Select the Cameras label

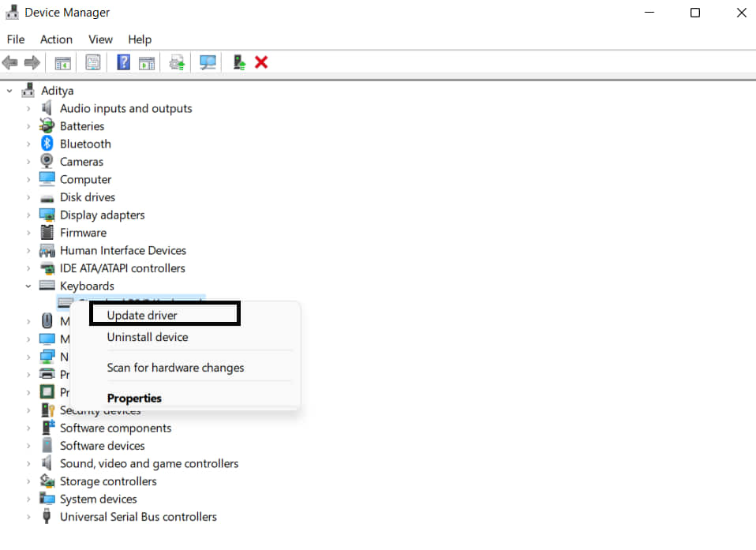tap(81, 162)
